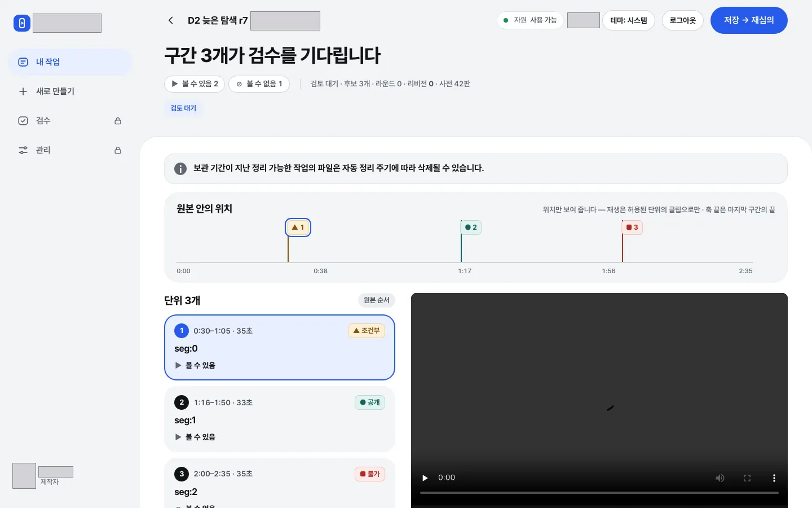Click the 검토 대기 status badge
The width and height of the screenshot is (812, 508).
pyautogui.click(x=183, y=108)
